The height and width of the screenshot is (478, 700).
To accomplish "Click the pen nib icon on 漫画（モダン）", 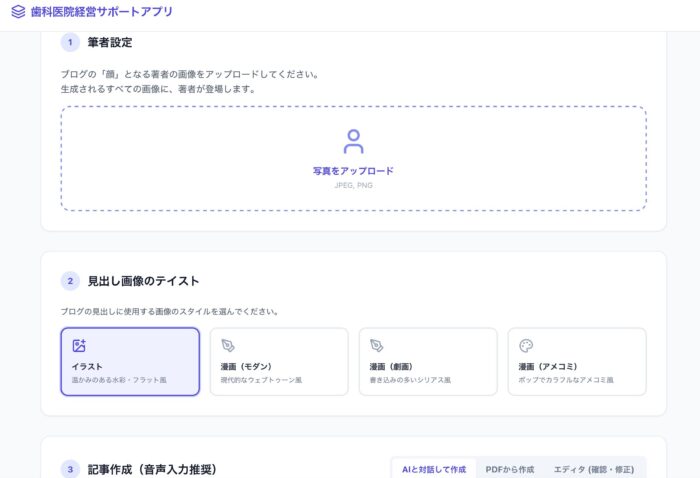I will [x=228, y=346].
